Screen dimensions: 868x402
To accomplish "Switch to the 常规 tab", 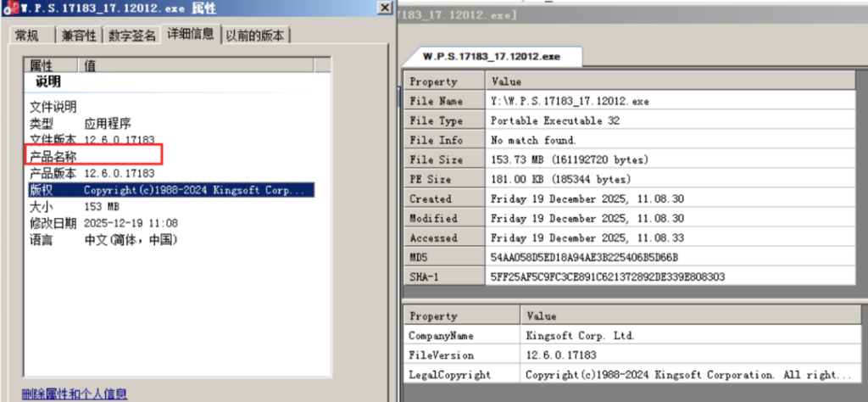I will pos(27,35).
